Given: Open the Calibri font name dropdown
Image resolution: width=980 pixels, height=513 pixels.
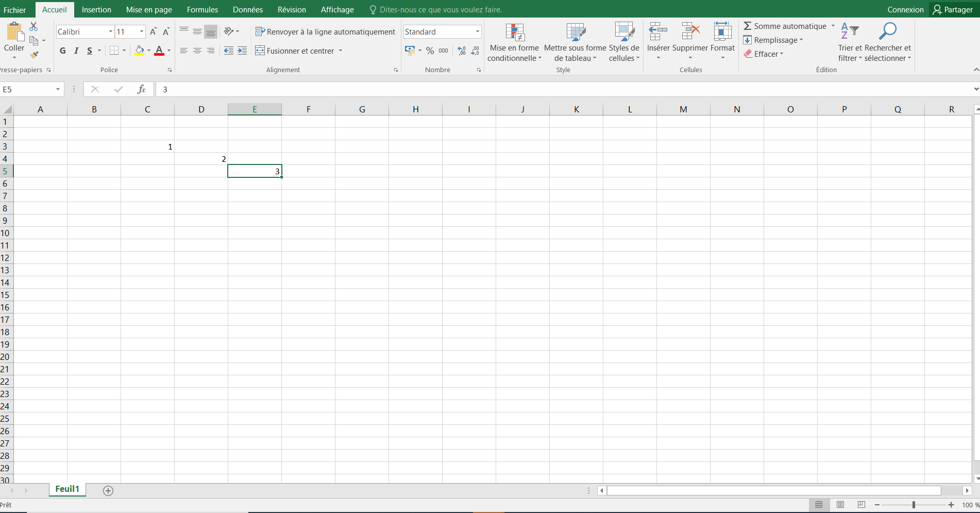Looking at the screenshot, I should pyautogui.click(x=110, y=32).
